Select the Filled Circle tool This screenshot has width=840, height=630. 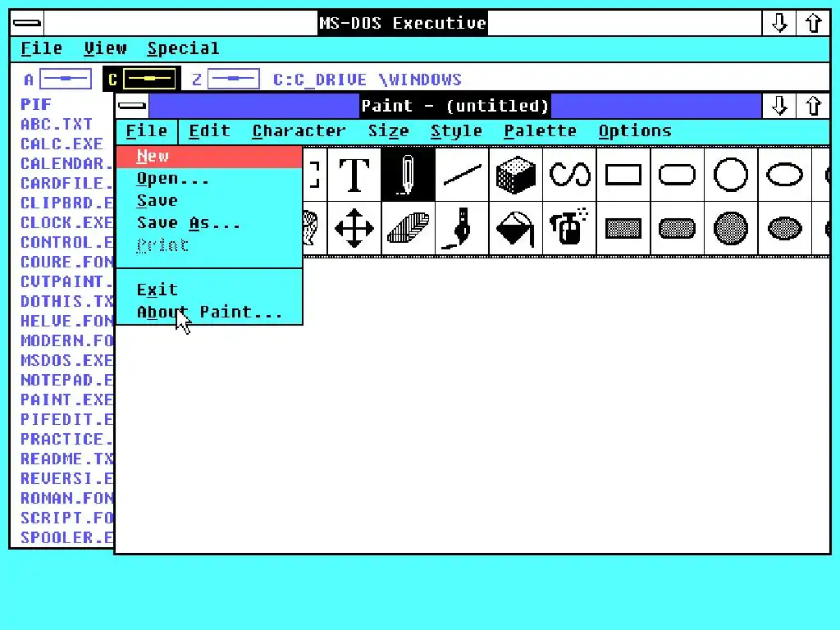(731, 228)
